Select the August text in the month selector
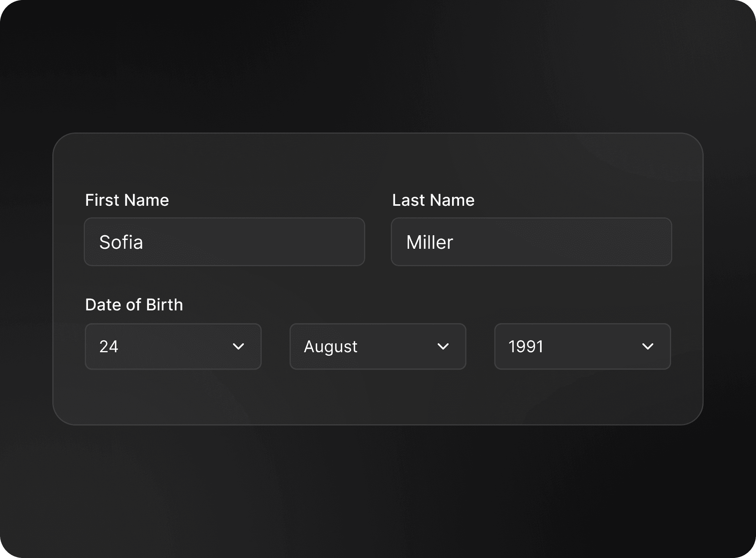This screenshot has height=558, width=756. point(331,347)
